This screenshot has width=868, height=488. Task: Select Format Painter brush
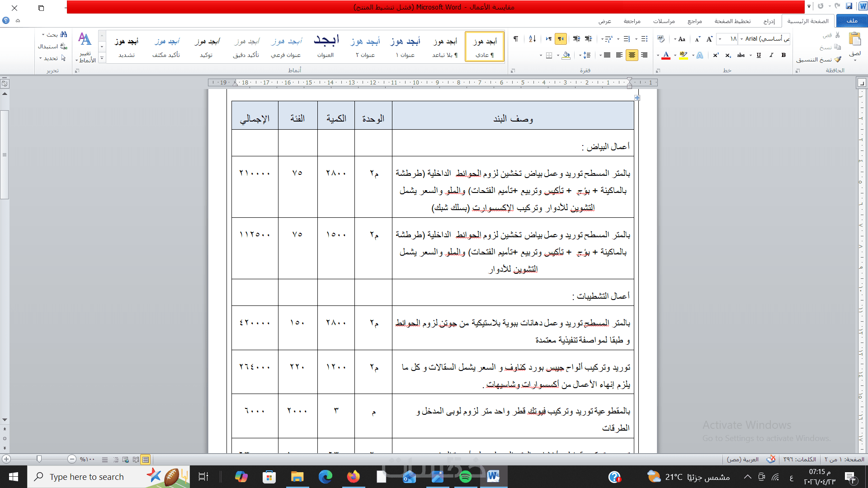click(x=838, y=59)
